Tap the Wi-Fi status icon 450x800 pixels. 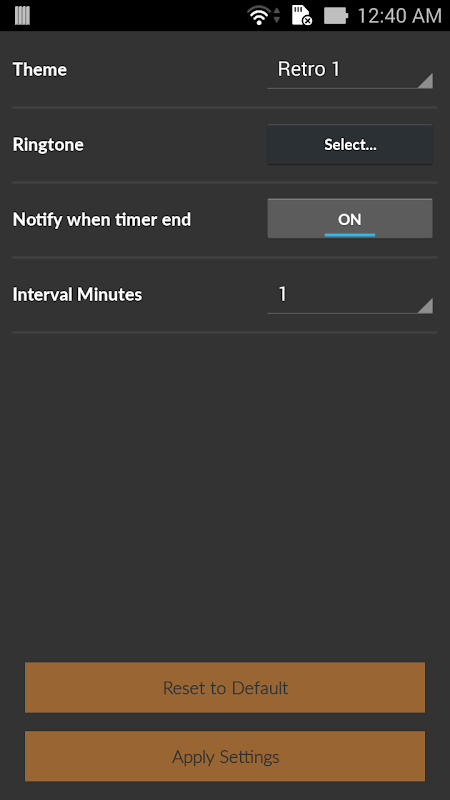259,15
